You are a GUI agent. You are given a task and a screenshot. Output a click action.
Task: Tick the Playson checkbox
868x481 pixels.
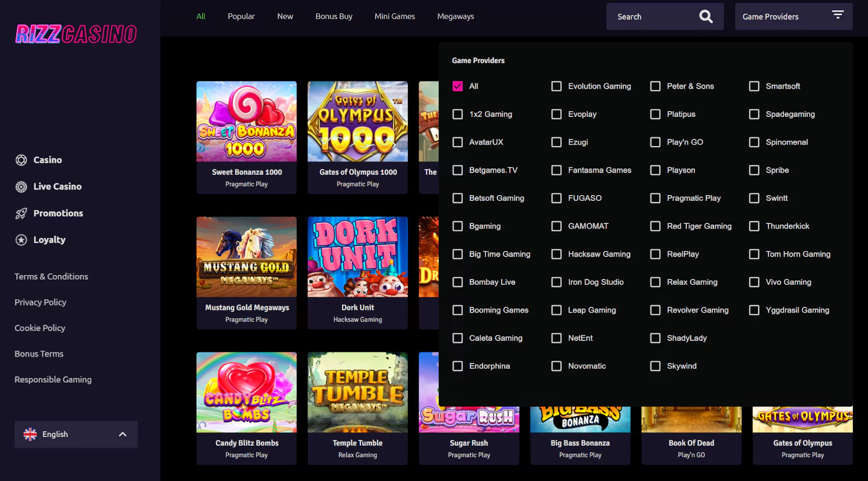pos(656,170)
